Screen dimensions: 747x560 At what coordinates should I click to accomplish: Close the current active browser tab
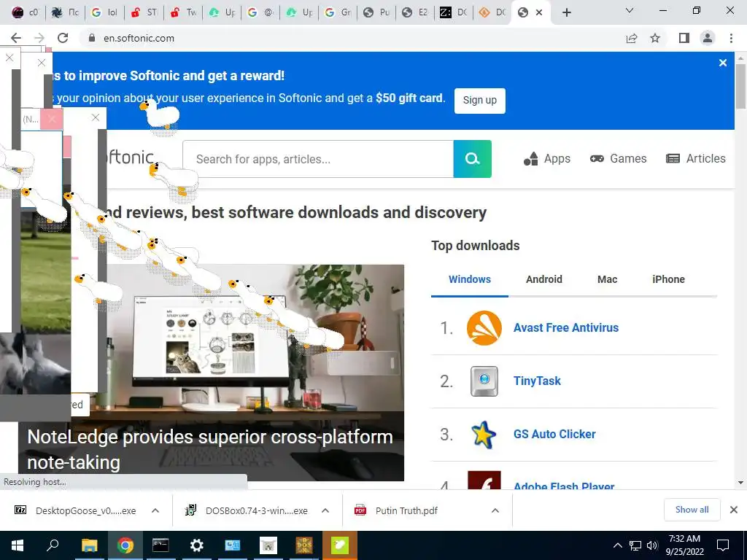tap(539, 12)
